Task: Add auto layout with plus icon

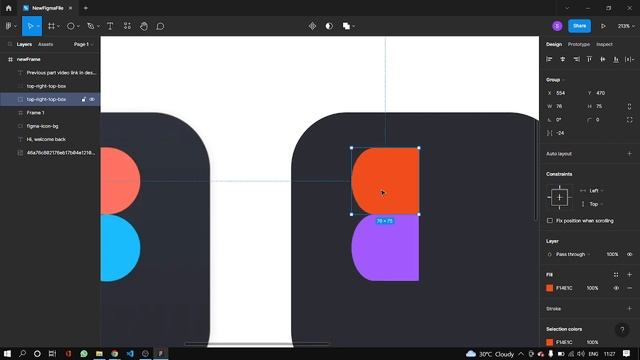Action: (x=629, y=153)
